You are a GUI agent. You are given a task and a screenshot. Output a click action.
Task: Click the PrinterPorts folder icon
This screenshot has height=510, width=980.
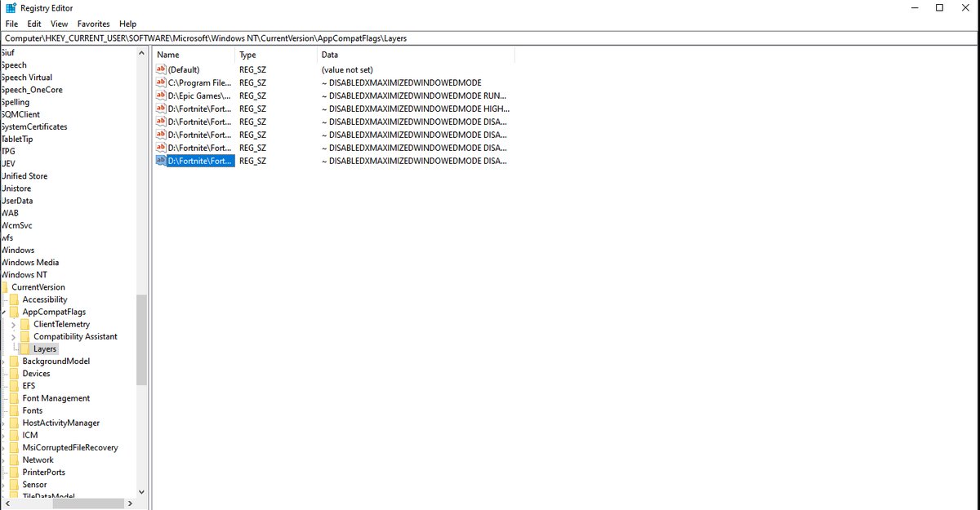[x=15, y=472]
